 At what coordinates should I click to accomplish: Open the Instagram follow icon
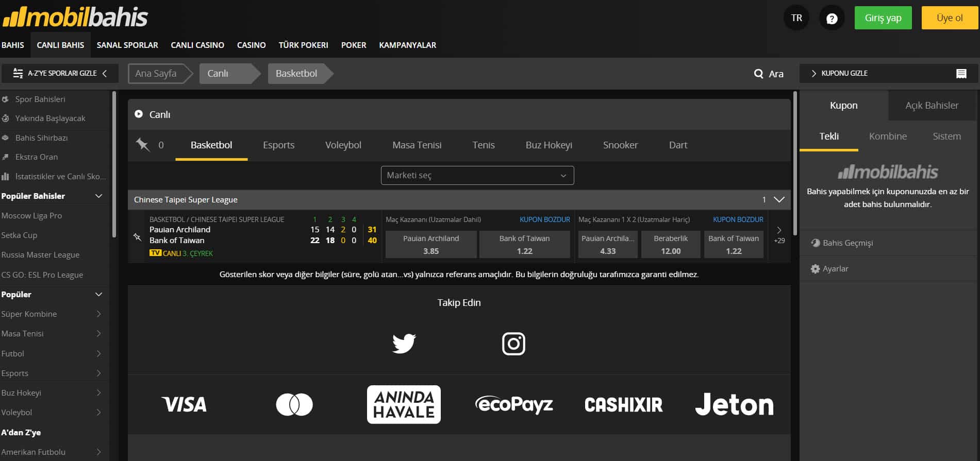click(513, 344)
